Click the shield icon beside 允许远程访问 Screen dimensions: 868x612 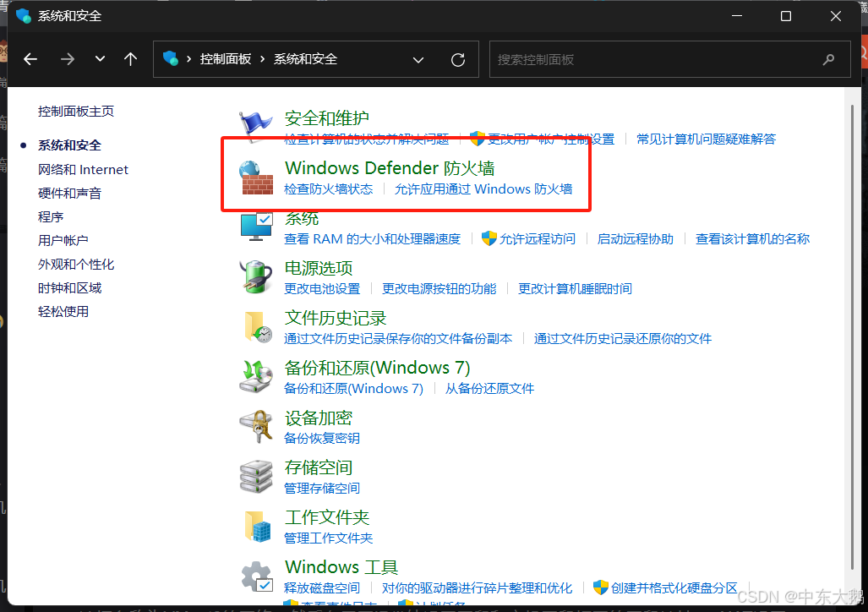[x=489, y=238]
